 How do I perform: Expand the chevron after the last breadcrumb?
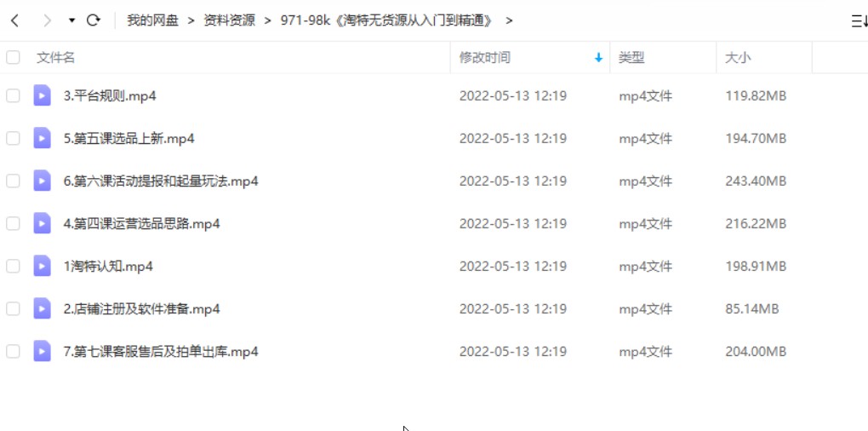coord(509,21)
